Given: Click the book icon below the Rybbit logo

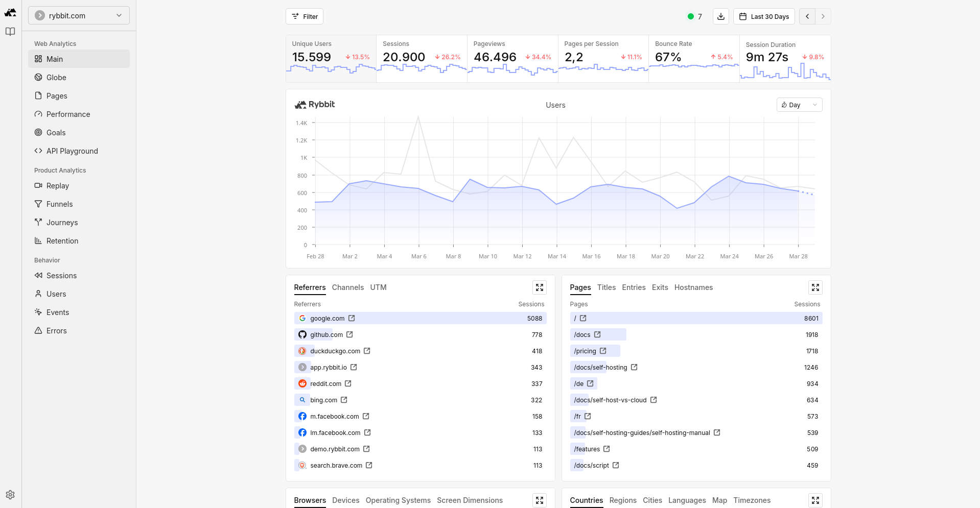Looking at the screenshot, I should (x=10, y=31).
